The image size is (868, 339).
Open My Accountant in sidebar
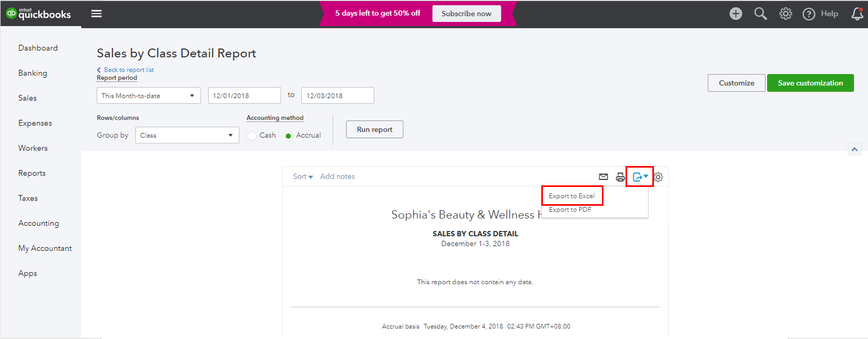[x=45, y=248]
